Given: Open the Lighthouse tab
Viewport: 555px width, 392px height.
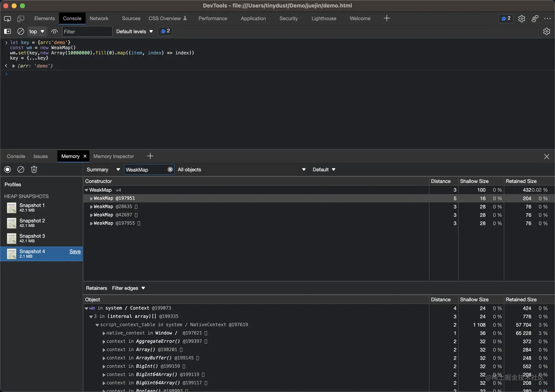Looking at the screenshot, I should pyautogui.click(x=324, y=18).
